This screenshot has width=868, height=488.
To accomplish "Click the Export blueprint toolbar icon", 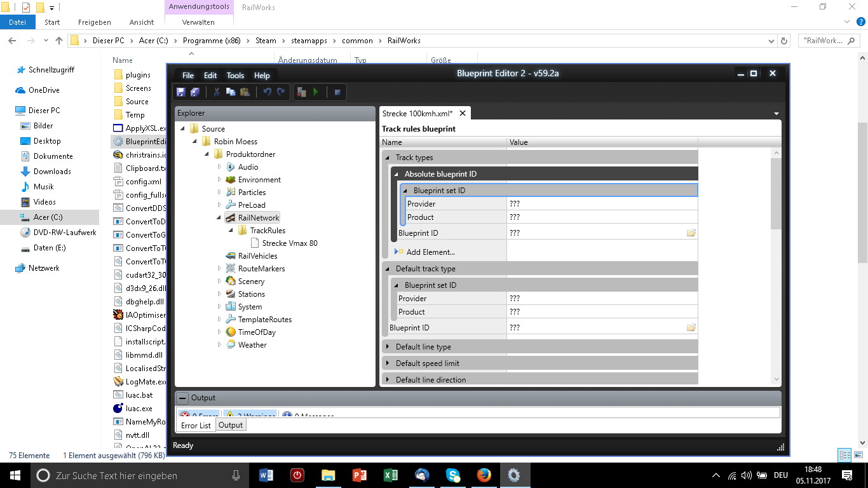I will (x=302, y=92).
